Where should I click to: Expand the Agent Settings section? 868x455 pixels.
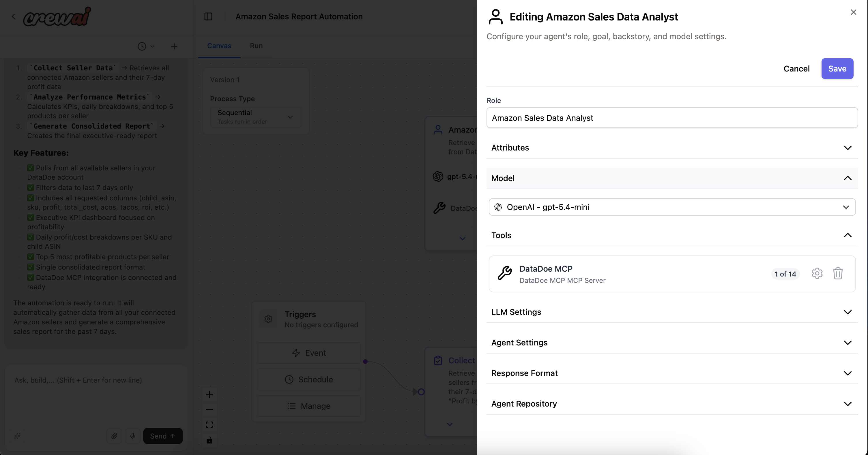(672, 343)
